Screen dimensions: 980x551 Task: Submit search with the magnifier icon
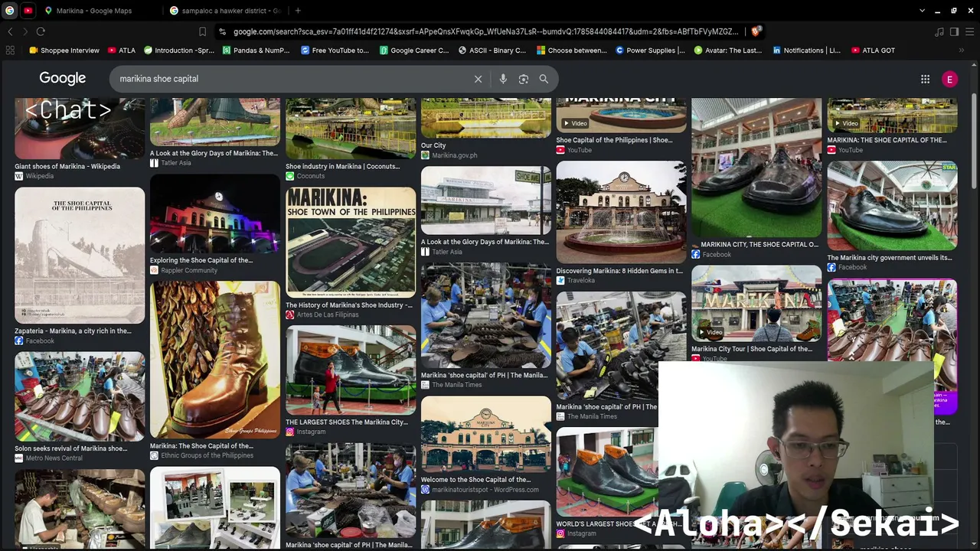pos(544,79)
